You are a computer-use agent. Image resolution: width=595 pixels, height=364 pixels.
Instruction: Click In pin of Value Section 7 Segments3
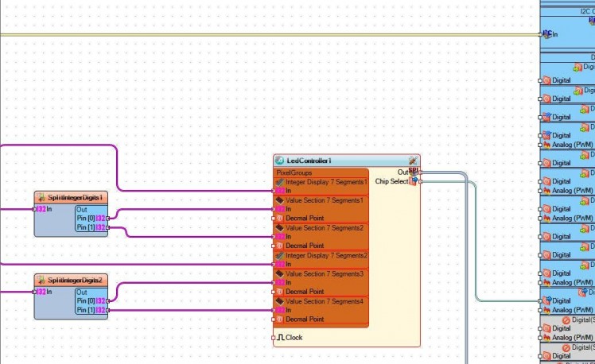coord(280,282)
